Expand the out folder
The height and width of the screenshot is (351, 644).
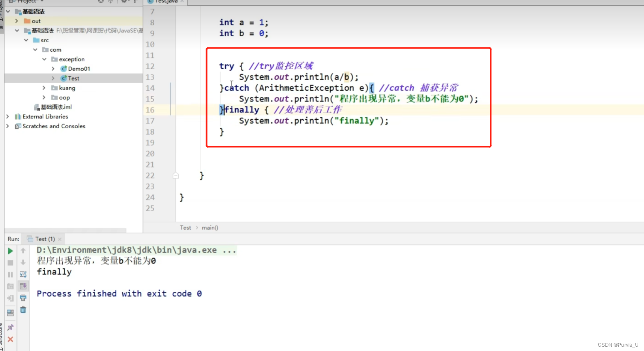click(17, 21)
